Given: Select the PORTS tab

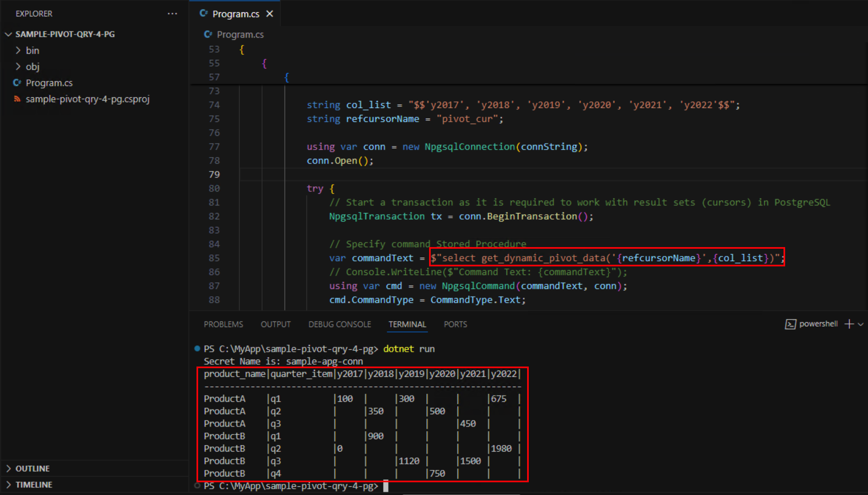Looking at the screenshot, I should pyautogui.click(x=455, y=324).
